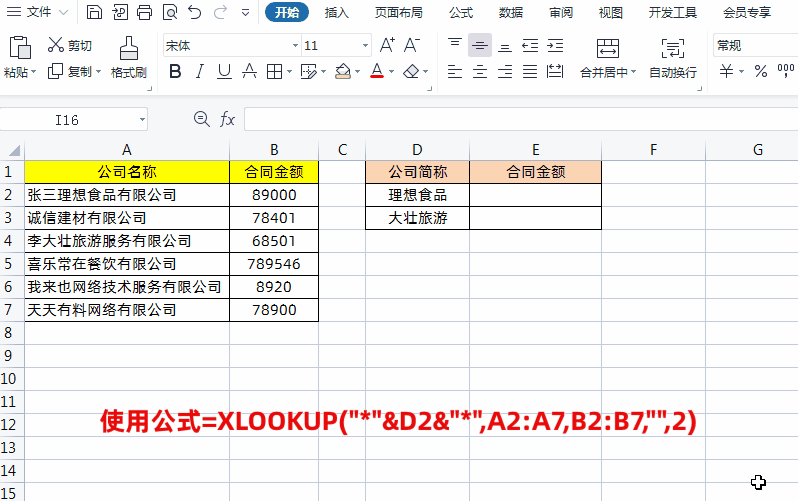This screenshot has height=501, width=798.
Task: Click Merge and Center 合并居中 button
Action: pyautogui.click(x=608, y=58)
